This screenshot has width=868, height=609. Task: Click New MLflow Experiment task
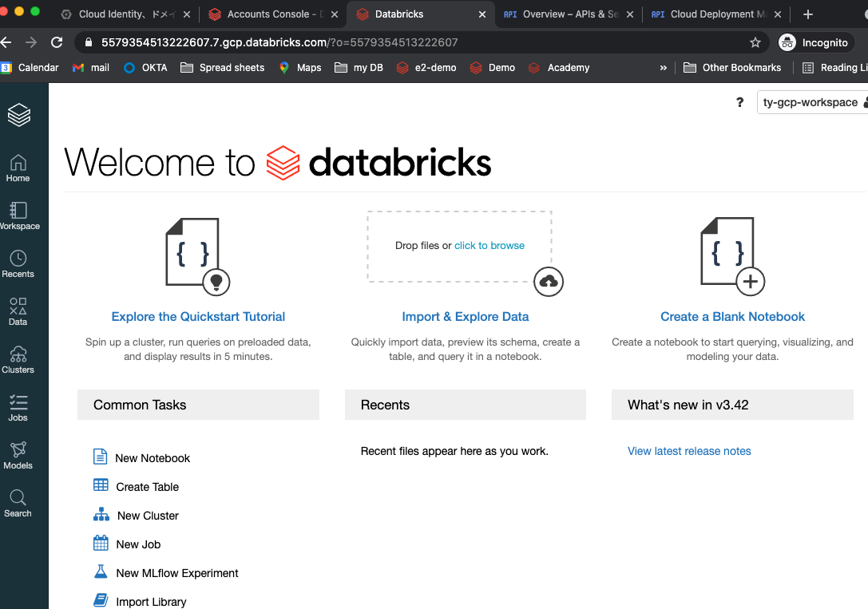tap(177, 573)
